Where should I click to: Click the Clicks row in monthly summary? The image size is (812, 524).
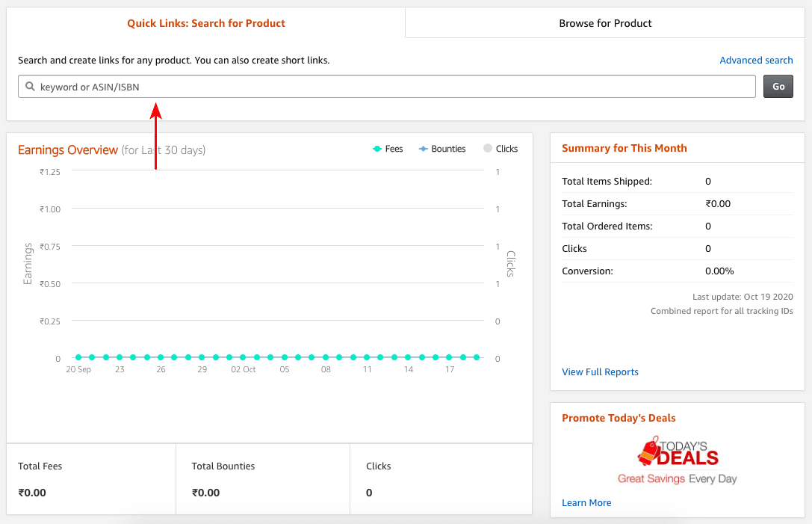pyautogui.click(x=678, y=248)
